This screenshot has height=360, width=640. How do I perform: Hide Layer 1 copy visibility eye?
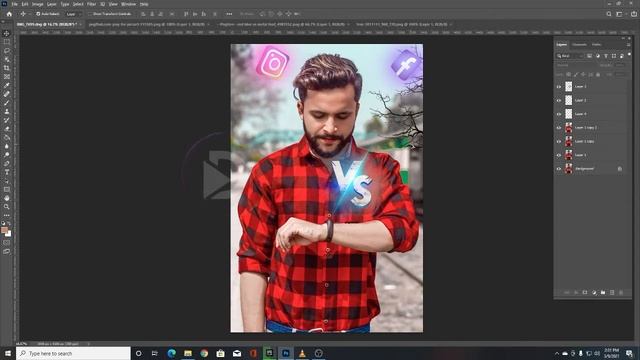(x=559, y=141)
